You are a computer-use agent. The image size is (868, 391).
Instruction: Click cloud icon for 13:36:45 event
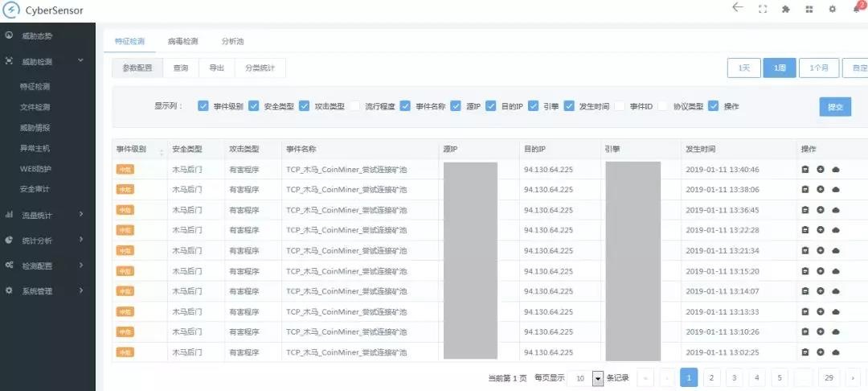tap(835, 210)
